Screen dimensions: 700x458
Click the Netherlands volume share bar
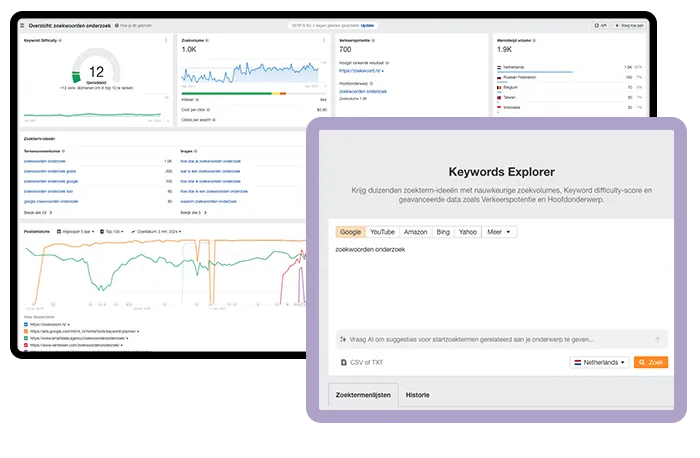click(x=535, y=71)
